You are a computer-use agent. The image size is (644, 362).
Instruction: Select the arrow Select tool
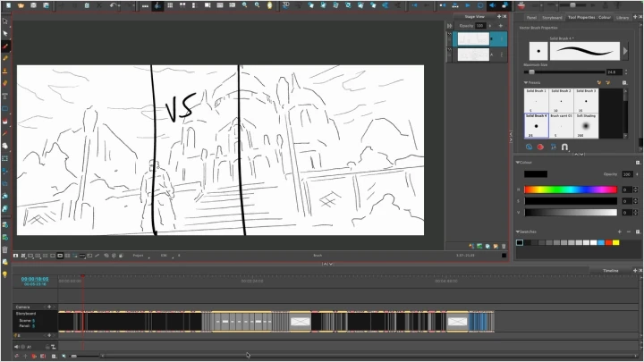coord(5,34)
